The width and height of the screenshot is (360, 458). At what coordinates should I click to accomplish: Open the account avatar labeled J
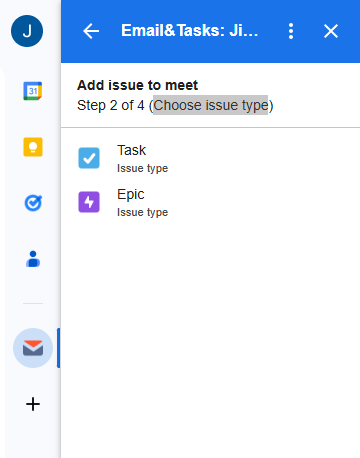tap(27, 31)
